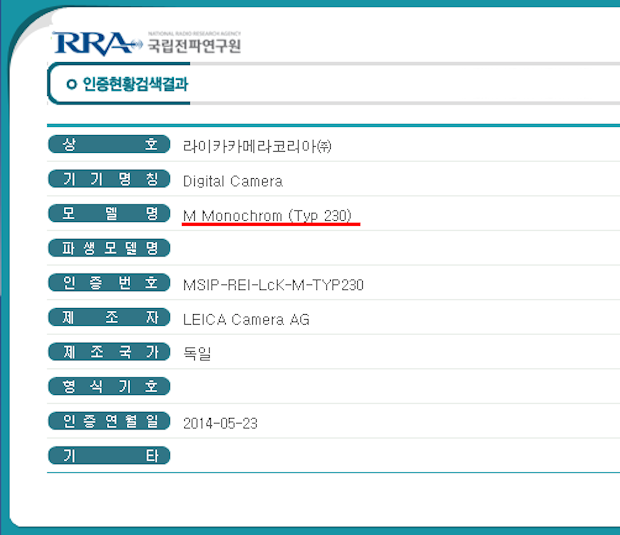Click the underlined M Monochrom (Typ 230) text
The height and width of the screenshot is (535, 620).
(x=267, y=215)
